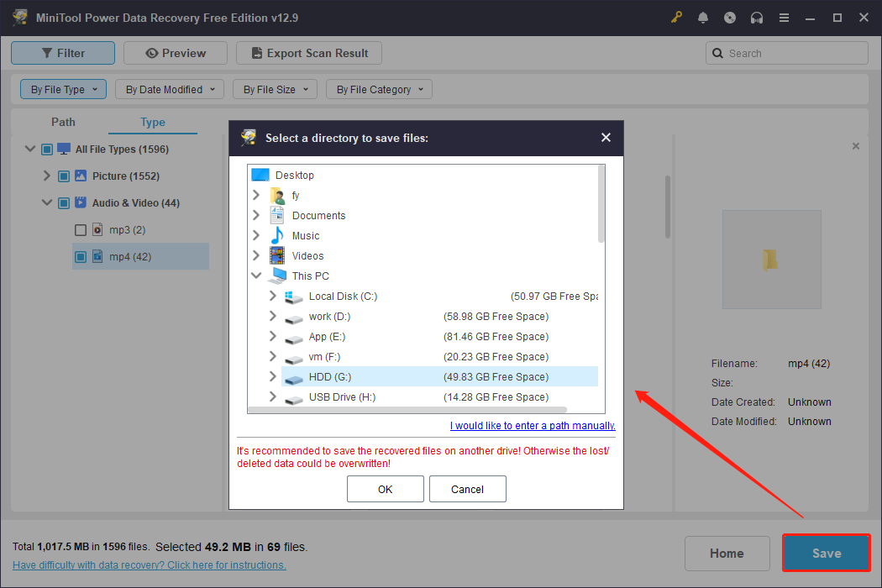
Task: Select the Desktop folder icon in dialog
Action: tap(260, 175)
